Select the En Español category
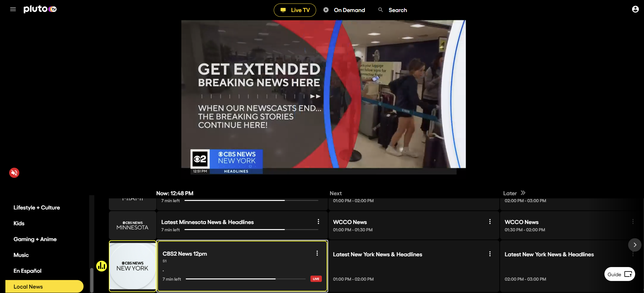Viewport: 644px width, 293px height. (27, 271)
